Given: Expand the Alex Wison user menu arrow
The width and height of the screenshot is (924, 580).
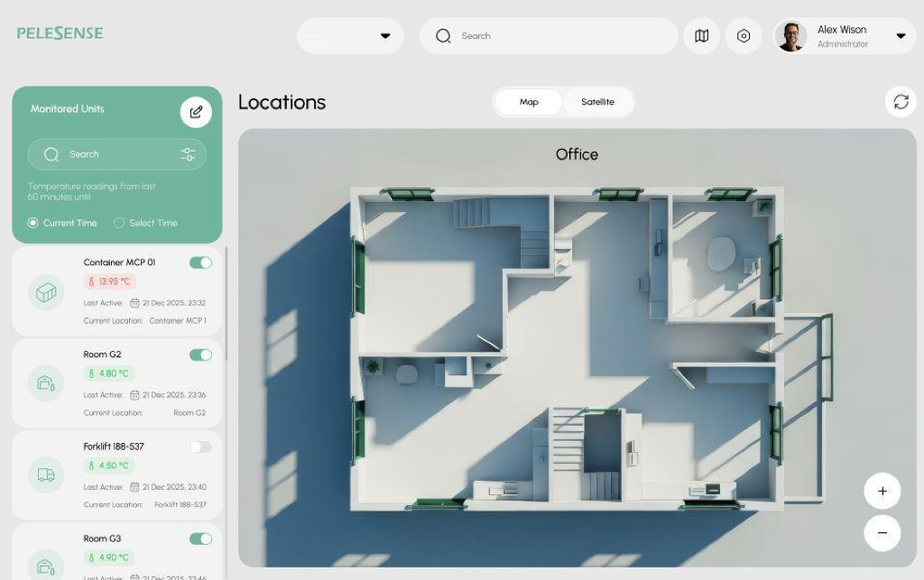Looking at the screenshot, I should point(901,36).
